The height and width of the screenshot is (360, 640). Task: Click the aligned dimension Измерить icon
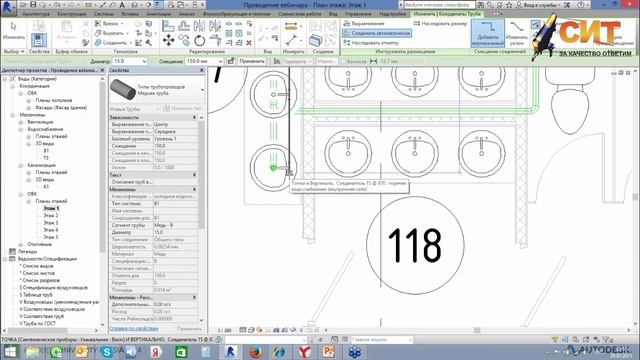click(291, 27)
